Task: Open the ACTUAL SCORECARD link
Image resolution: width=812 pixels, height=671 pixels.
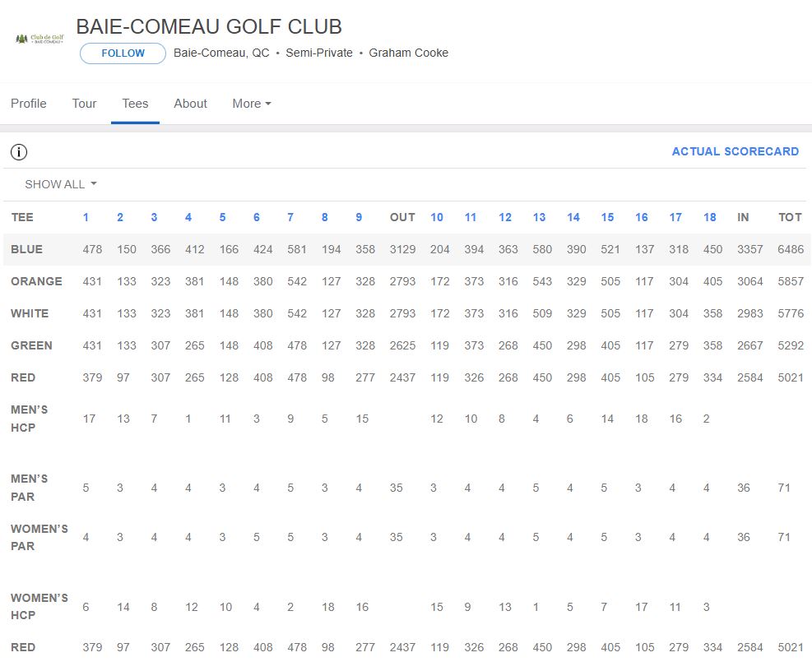Action: pyautogui.click(x=735, y=151)
